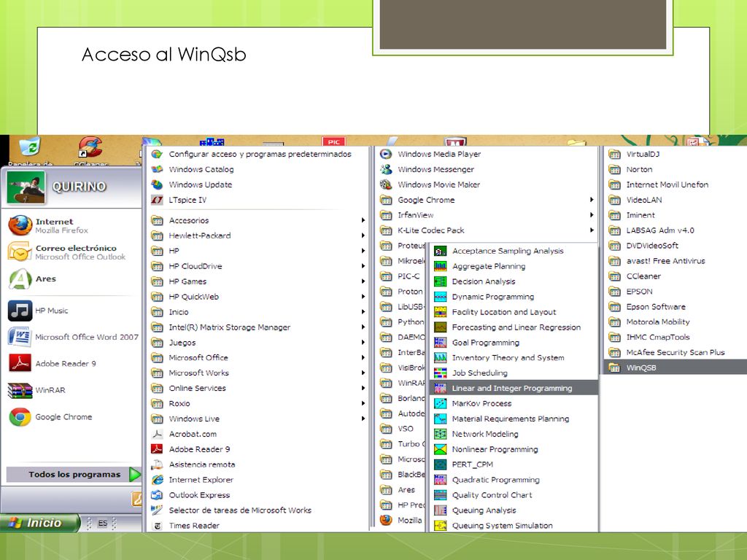Click the Inicio start button
This screenshot has width=747, height=560.
[x=40, y=523]
